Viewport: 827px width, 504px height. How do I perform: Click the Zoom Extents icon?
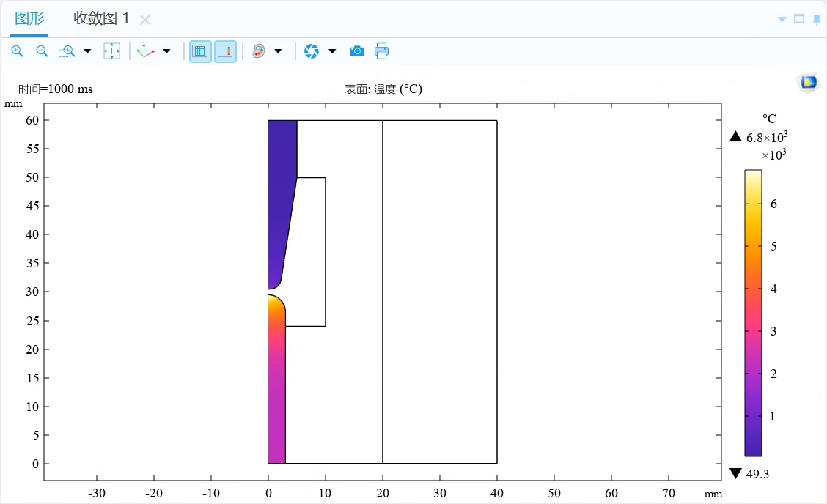112,51
